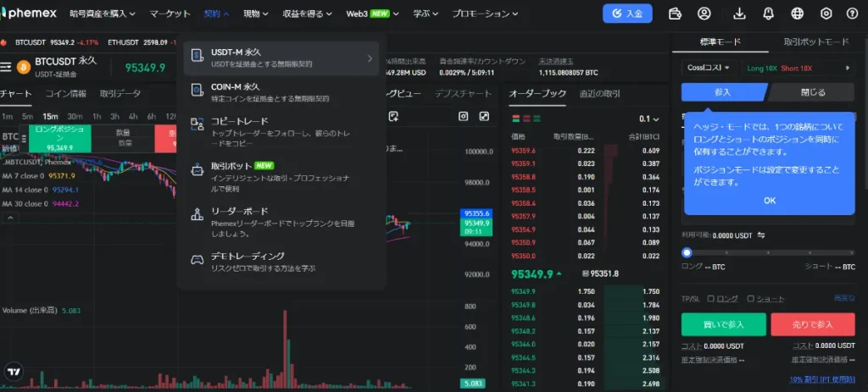Switch to 取引ボットモード tab
This screenshot has width=868, height=392.
coord(816,42)
